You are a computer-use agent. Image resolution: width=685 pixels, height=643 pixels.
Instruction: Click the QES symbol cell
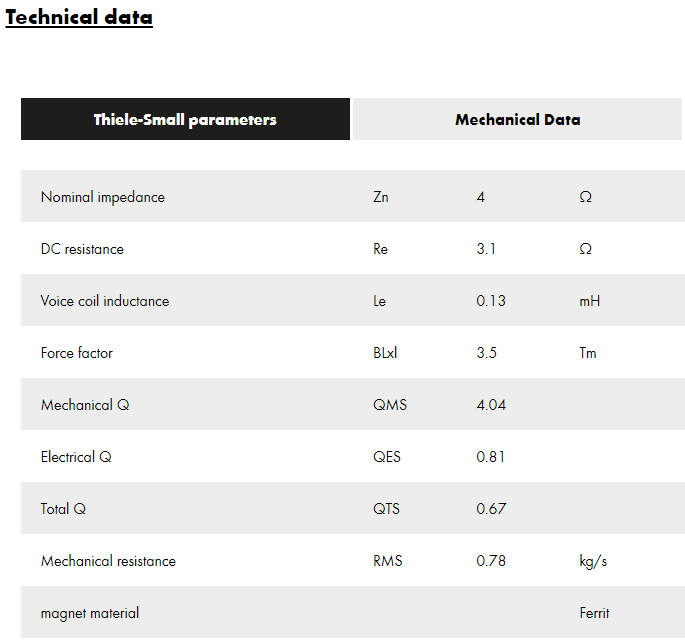[x=387, y=457]
